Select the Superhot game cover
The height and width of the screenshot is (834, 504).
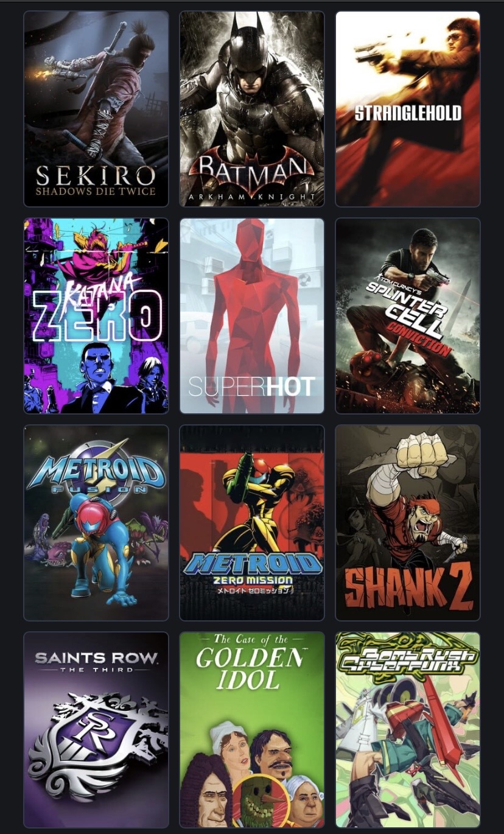pyautogui.click(x=252, y=316)
